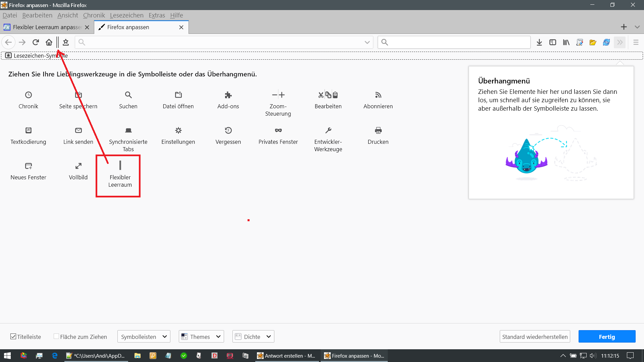Click the blue Fertig button
Image resolution: width=644 pixels, height=362 pixels.
(x=606, y=337)
